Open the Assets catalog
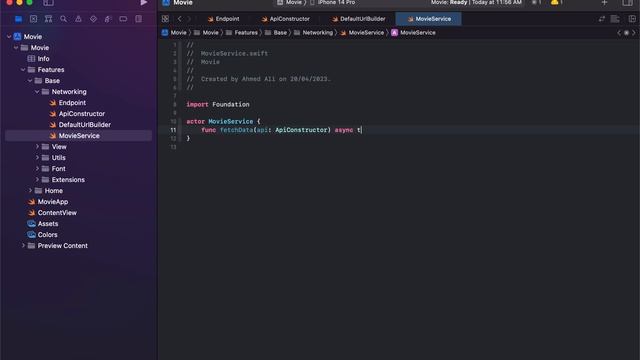The image size is (640, 360). [x=43, y=224]
